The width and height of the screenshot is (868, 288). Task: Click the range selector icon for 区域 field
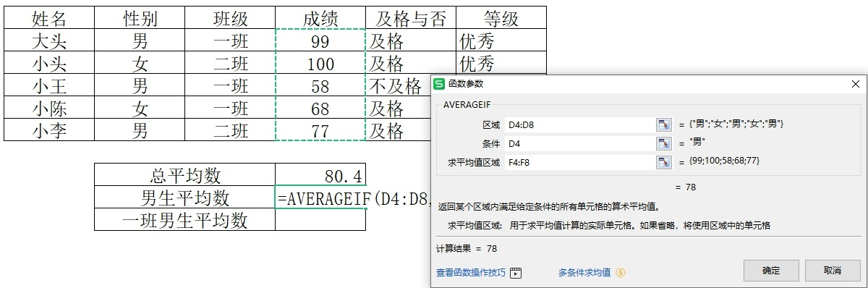click(x=663, y=124)
